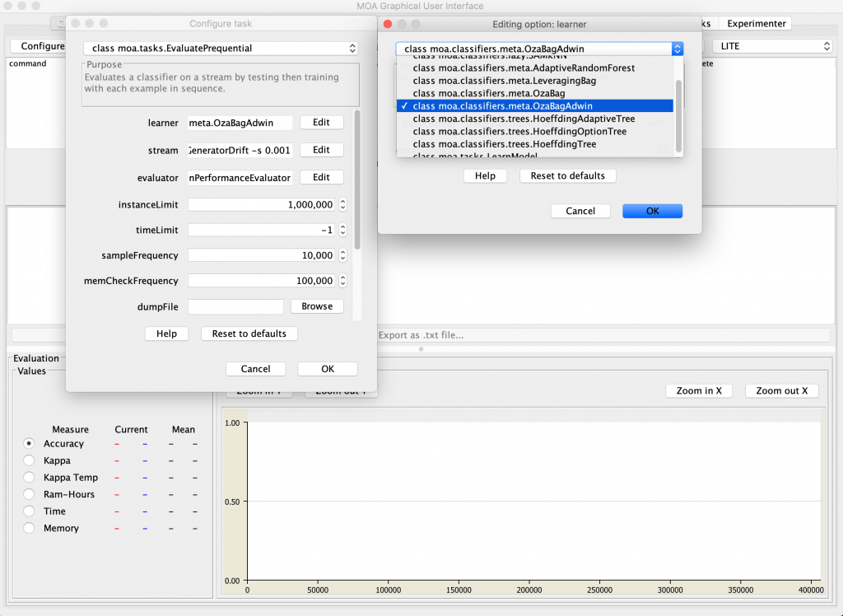Click Zoom out X button
Screen dimensions: 843x616
pos(782,390)
